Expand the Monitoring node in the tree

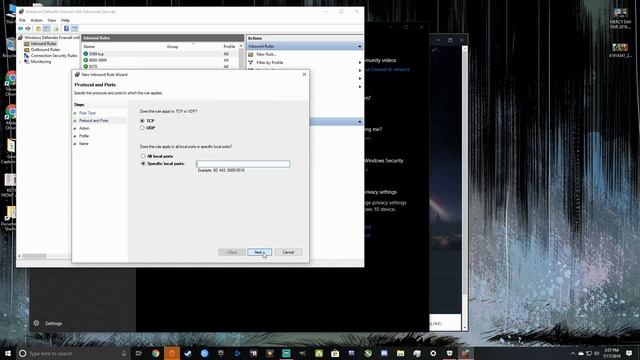[x=20, y=62]
